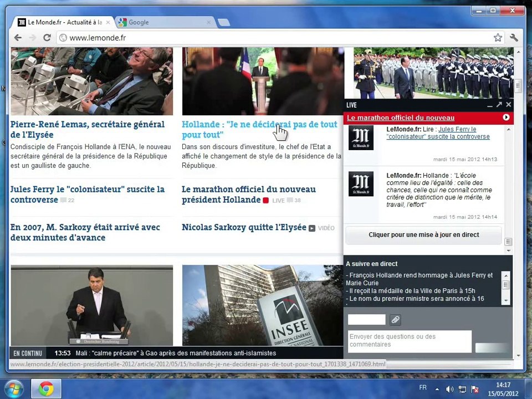Click the volume speaker tray icon
This screenshot has height=399, width=532.
point(449,389)
